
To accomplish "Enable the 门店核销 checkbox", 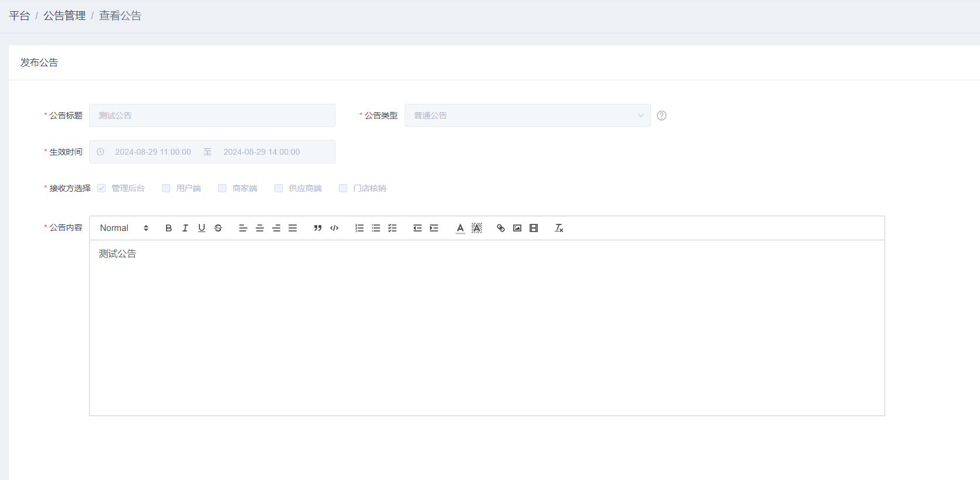I will pos(343,188).
